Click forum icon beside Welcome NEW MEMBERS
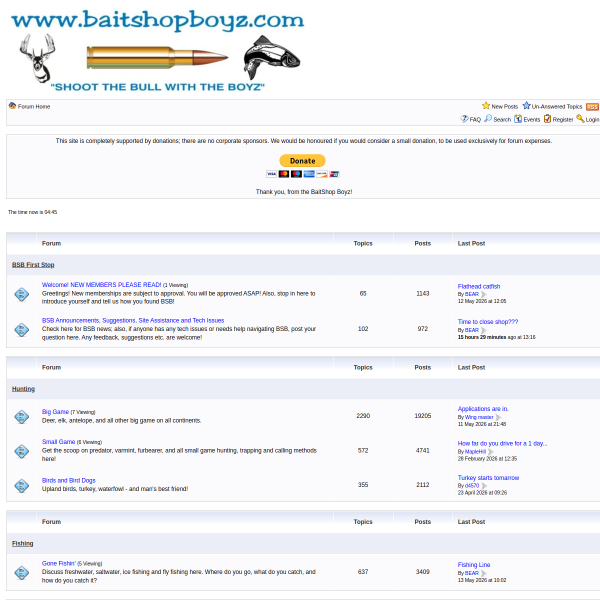600x600 pixels. (22, 294)
